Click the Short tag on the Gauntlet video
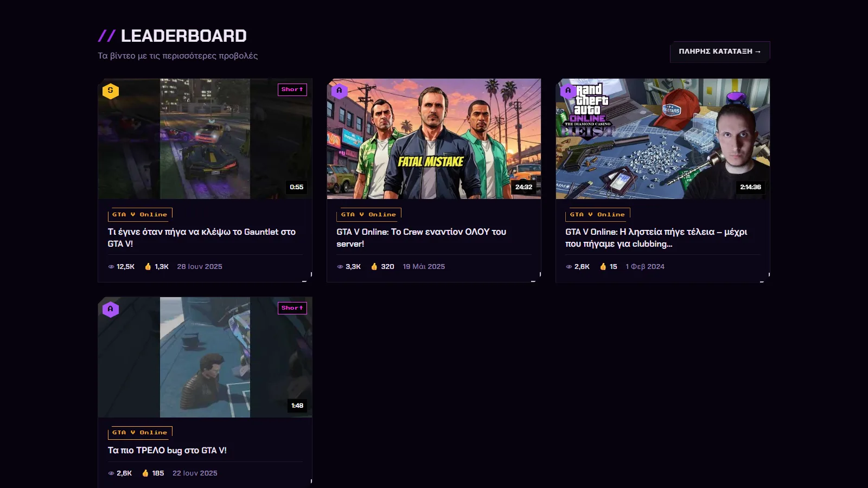Viewport: 868px width, 488px height. point(292,89)
